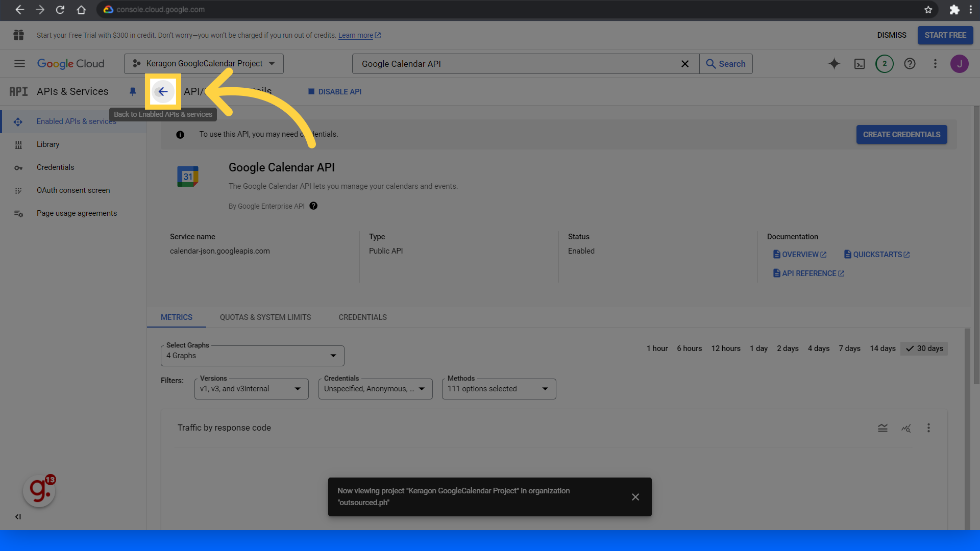Switch to the Metrics tab
Image resolution: width=980 pixels, height=551 pixels.
point(177,317)
